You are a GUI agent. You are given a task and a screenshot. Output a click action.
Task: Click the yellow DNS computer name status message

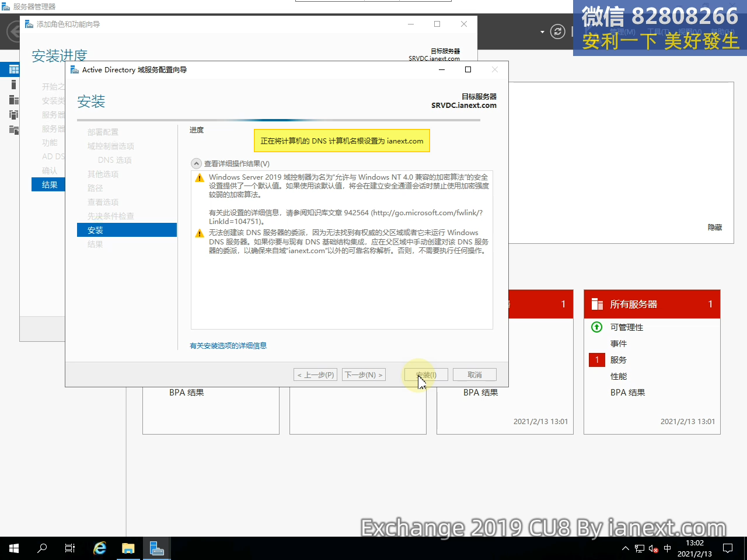pos(342,141)
